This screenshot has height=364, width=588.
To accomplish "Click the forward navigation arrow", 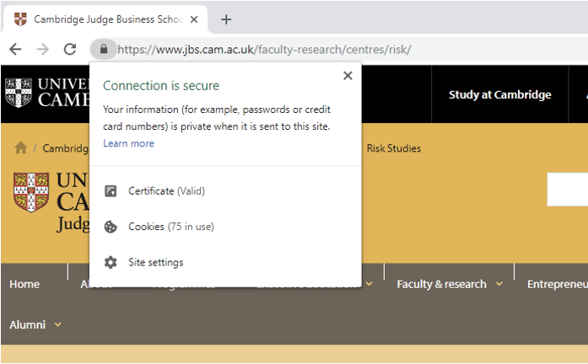I will click(x=42, y=49).
